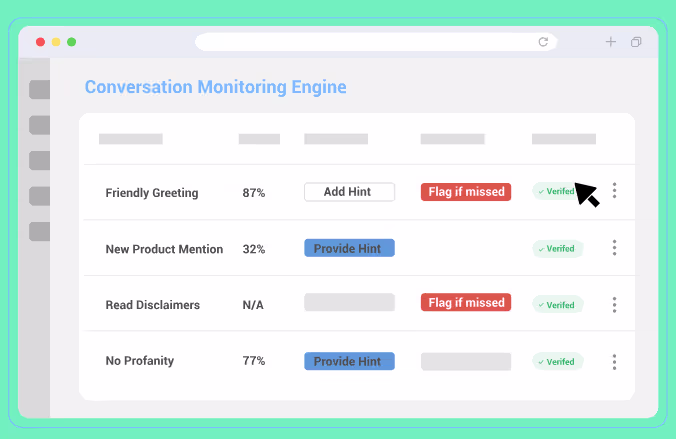Click the 32% value
Screen dimensions: 676x439
(x=254, y=249)
